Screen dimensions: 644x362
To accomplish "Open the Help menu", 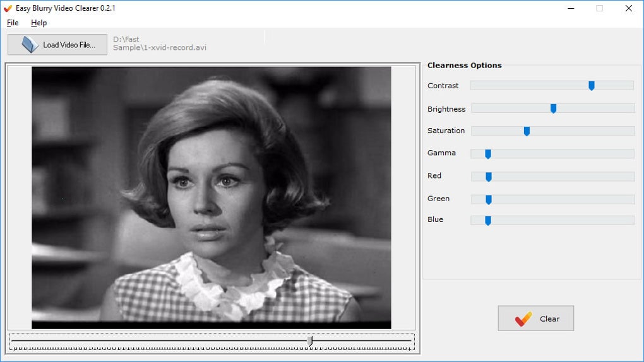I will pos(39,23).
